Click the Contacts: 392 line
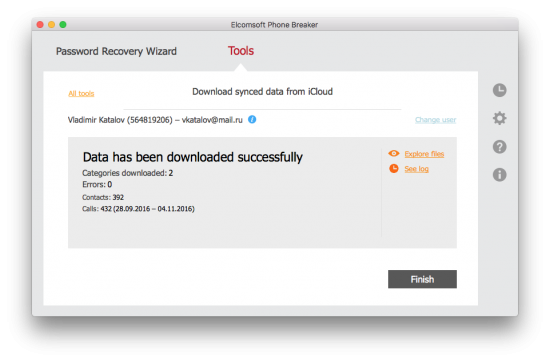The width and height of the screenshot is (550, 362). tap(103, 197)
